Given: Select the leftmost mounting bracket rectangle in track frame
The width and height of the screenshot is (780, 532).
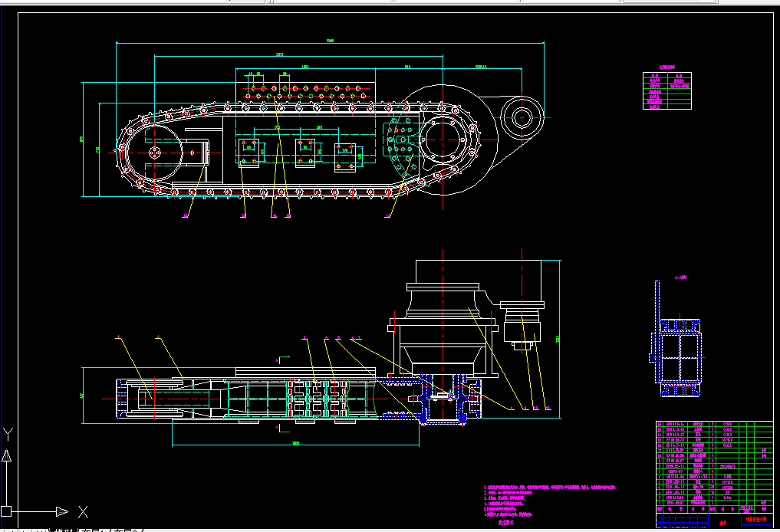Looking at the screenshot, I should [x=248, y=153].
